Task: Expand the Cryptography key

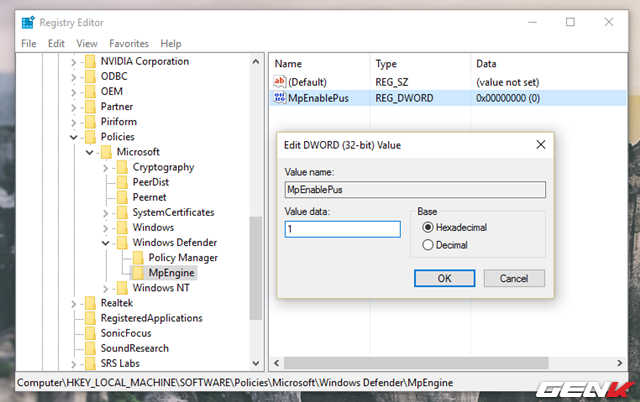Action: tap(105, 168)
